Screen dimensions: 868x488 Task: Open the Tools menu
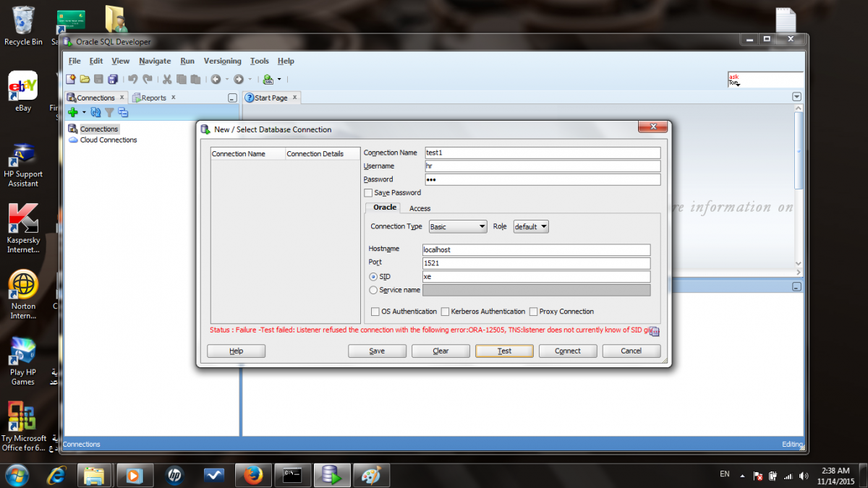(x=259, y=61)
